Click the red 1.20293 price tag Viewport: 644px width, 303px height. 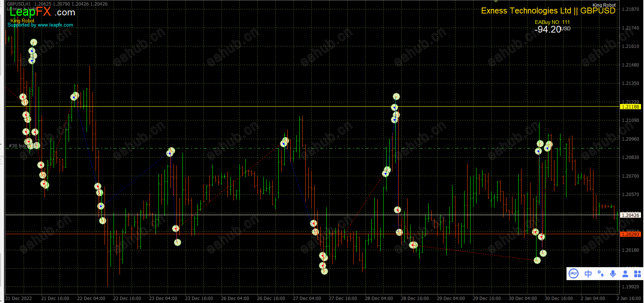(x=631, y=234)
